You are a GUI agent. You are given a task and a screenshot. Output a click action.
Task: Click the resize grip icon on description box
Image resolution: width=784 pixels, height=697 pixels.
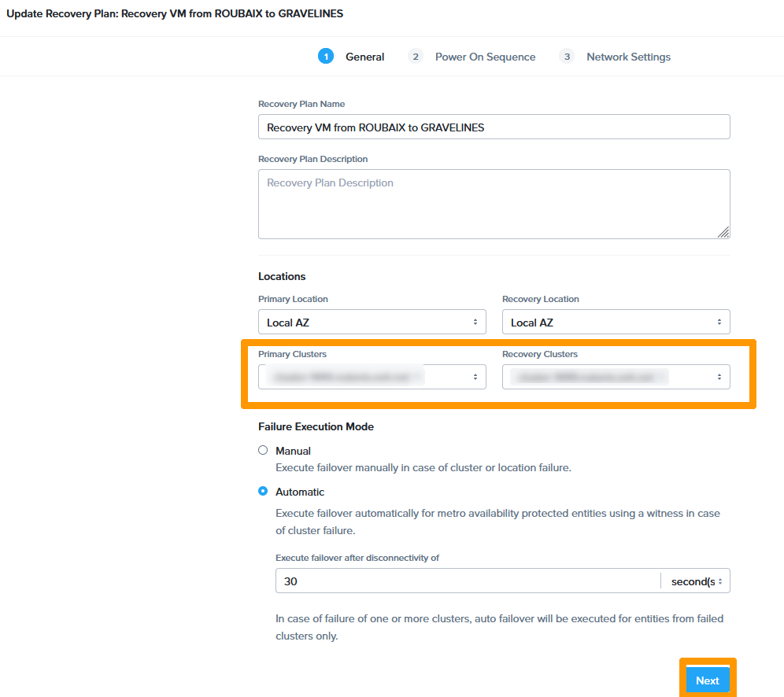[x=723, y=232]
